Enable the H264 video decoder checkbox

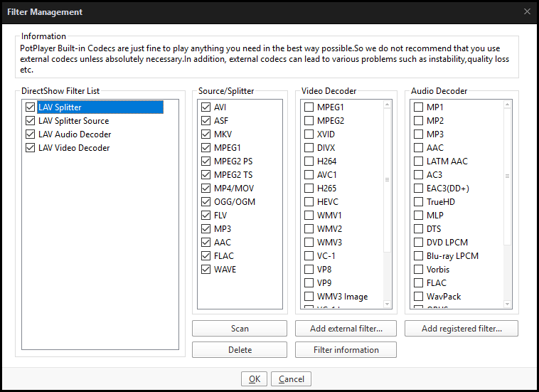point(309,161)
